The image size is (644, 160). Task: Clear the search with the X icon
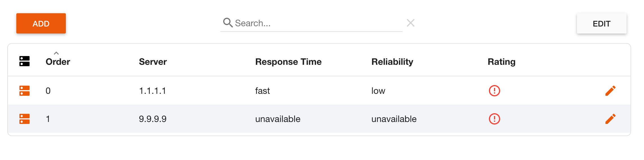[411, 23]
